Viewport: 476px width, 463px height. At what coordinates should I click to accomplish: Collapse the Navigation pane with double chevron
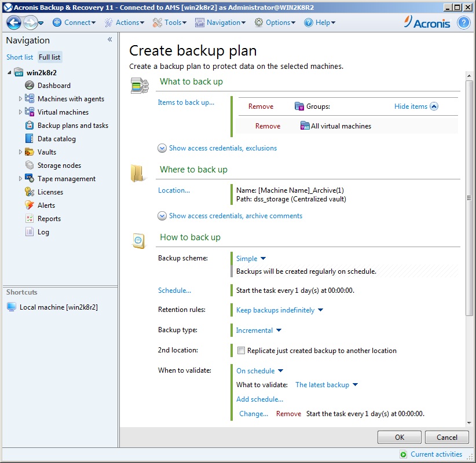pos(110,39)
